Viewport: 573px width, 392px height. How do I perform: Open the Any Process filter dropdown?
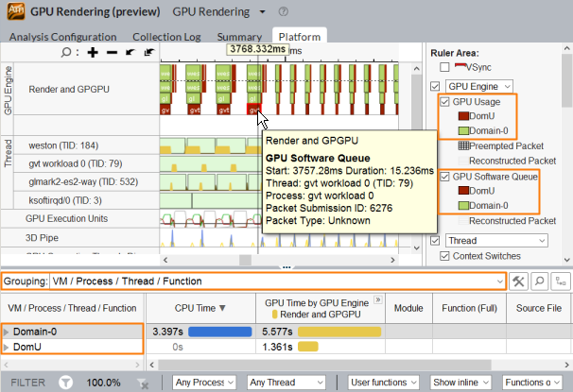coord(204,383)
